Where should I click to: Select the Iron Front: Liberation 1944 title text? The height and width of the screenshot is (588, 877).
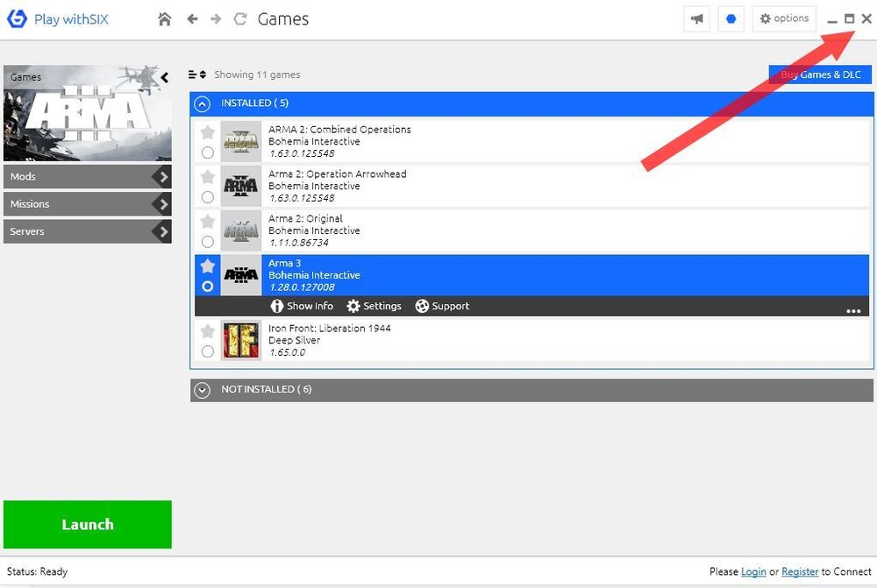click(x=330, y=329)
